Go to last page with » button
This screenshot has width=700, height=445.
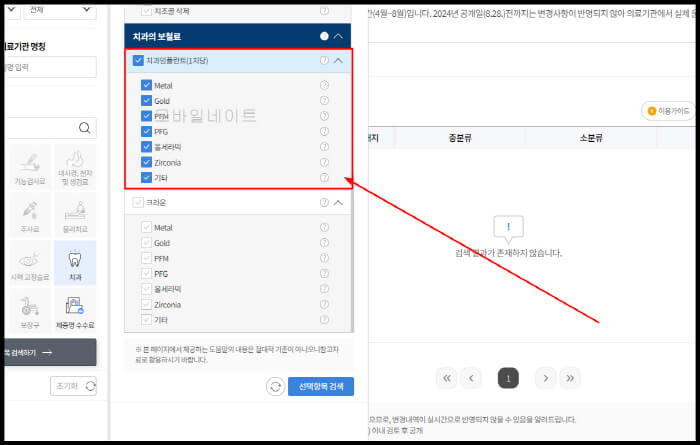click(x=570, y=378)
